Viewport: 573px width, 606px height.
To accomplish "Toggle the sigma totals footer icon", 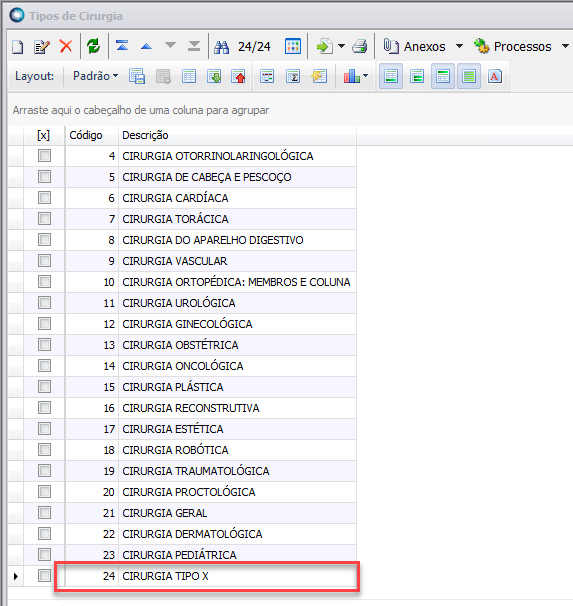I will tap(293, 76).
